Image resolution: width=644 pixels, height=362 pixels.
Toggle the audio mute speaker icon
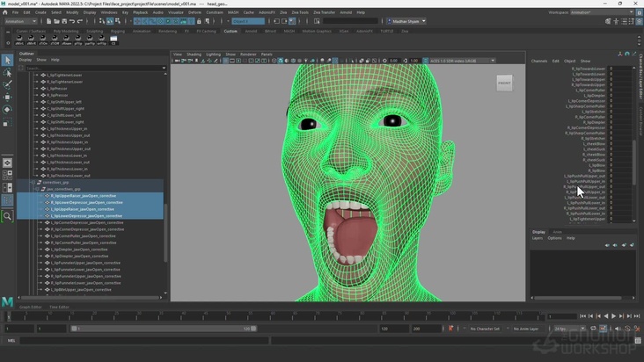(618, 329)
